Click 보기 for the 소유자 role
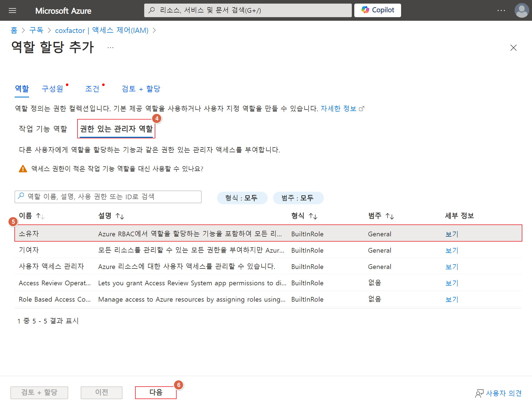This screenshot has height=409, width=532. [452, 234]
